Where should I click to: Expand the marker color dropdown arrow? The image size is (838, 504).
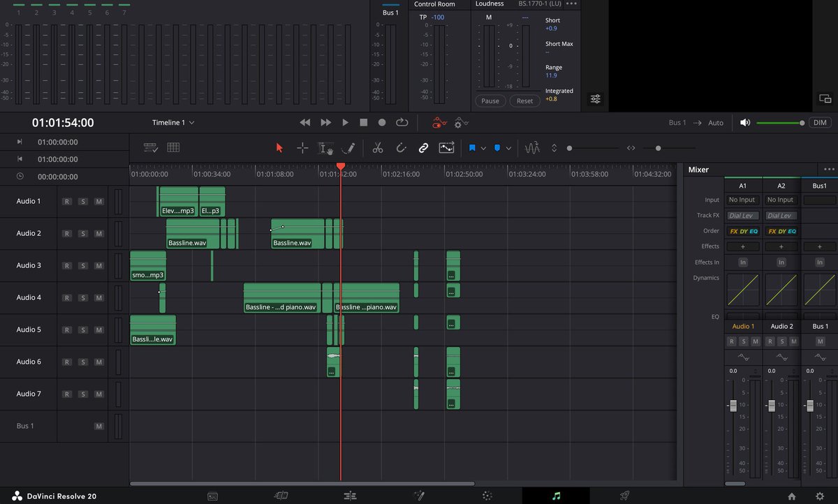click(508, 148)
